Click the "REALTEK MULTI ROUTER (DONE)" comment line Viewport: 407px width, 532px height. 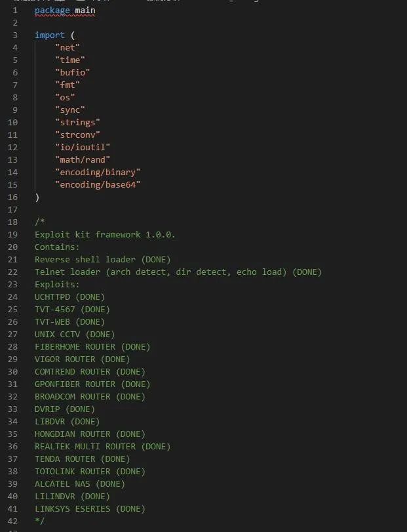click(x=103, y=447)
